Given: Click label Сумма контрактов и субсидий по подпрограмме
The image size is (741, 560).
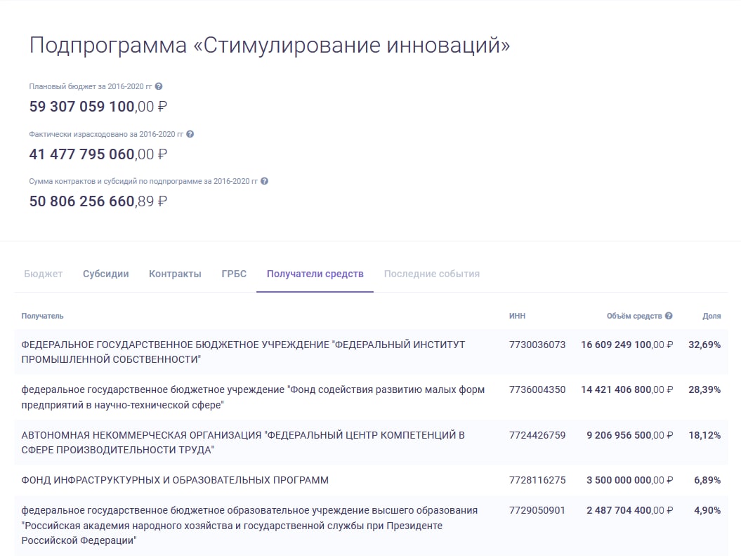Looking at the screenshot, I should [143, 181].
